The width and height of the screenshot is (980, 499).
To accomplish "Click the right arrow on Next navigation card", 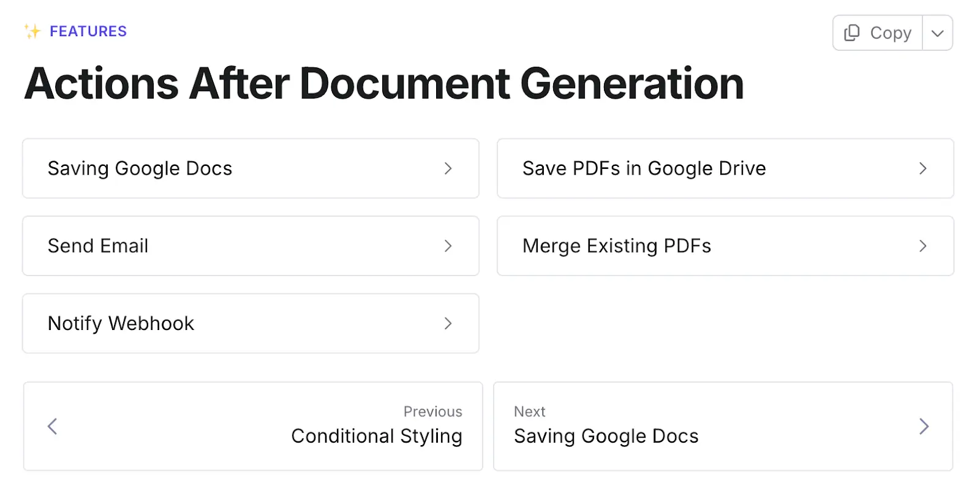I will [924, 426].
